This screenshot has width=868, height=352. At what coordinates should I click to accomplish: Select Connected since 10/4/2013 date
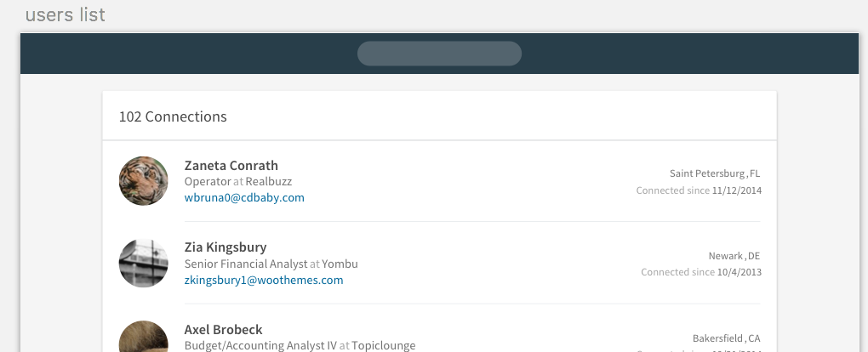(x=701, y=272)
